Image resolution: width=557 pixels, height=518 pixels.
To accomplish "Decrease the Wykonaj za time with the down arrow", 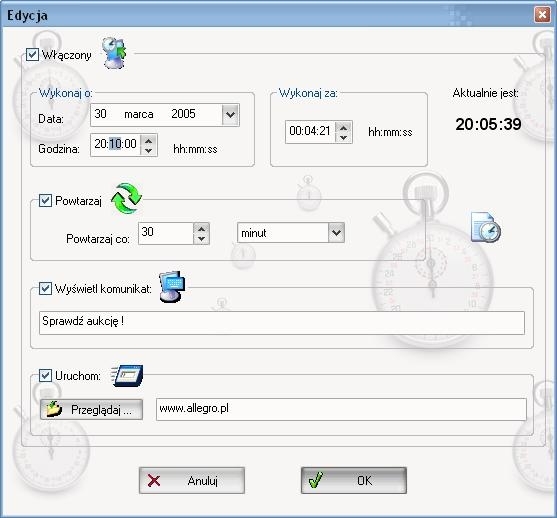I will coord(344,137).
